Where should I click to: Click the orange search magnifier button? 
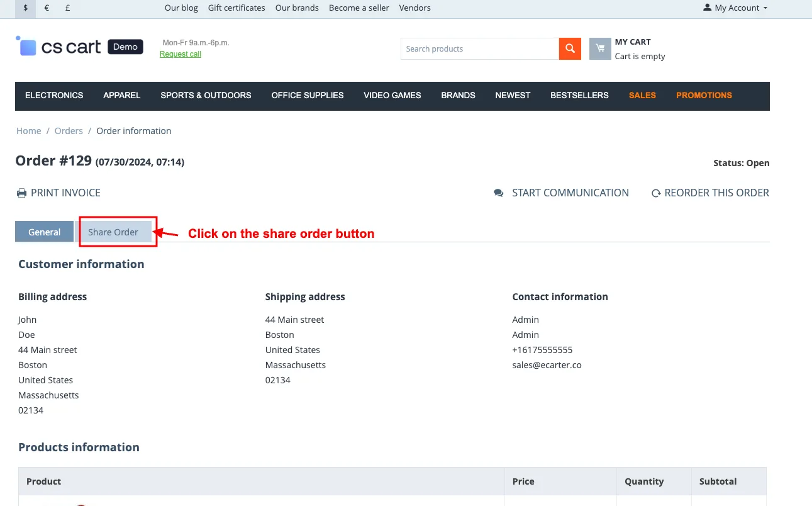pyautogui.click(x=570, y=48)
